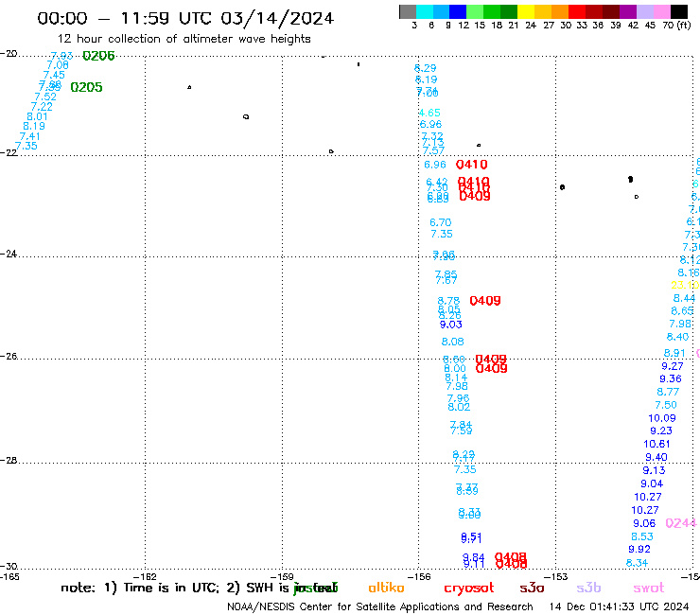The image size is (700, 615).
Task: Click the wave height value 8.53
Action: click(642, 536)
